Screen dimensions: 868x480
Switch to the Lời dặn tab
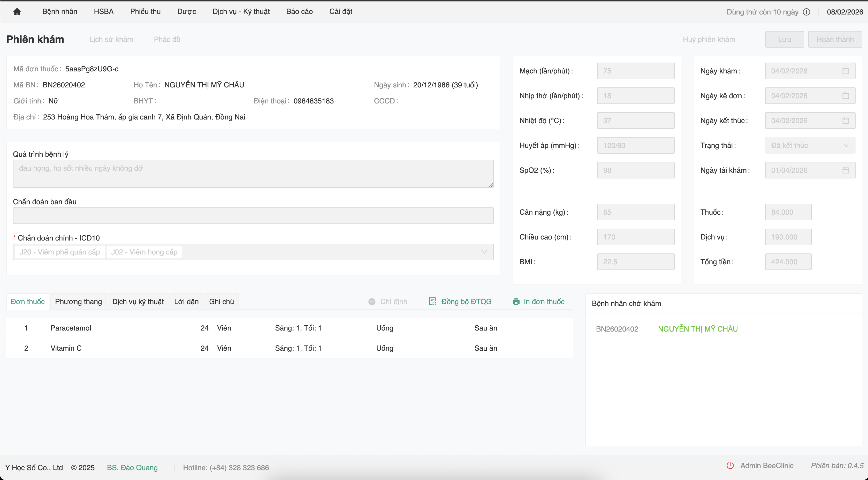pos(186,302)
